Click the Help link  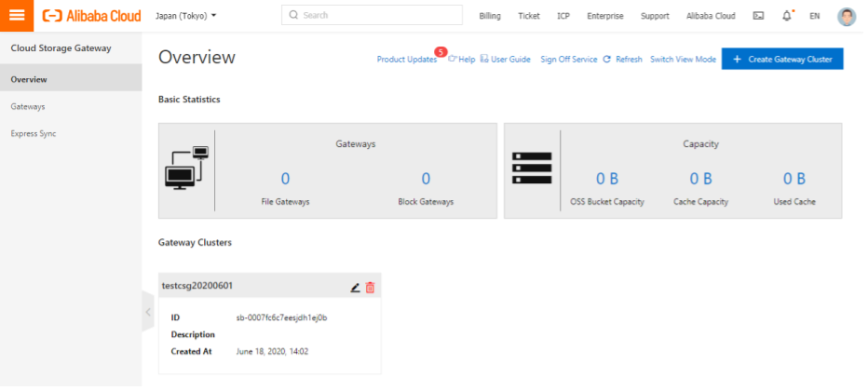click(467, 60)
